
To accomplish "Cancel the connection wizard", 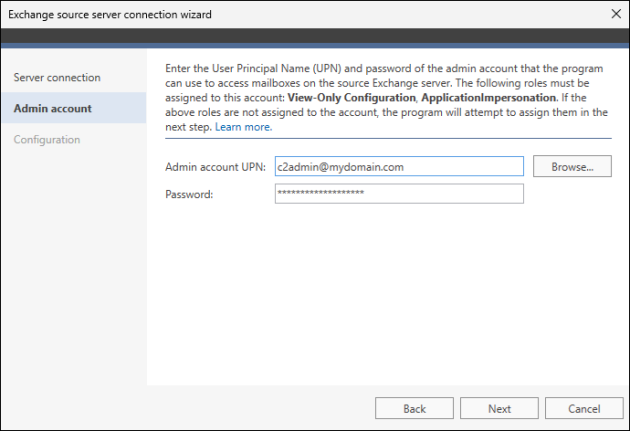I will (x=584, y=409).
